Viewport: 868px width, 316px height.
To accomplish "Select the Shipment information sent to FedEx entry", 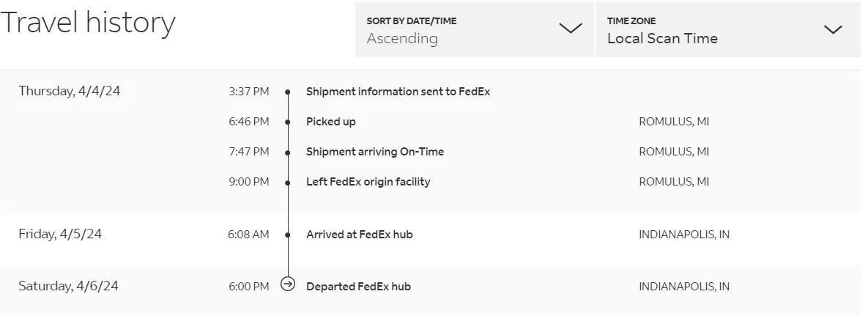I will click(x=398, y=92).
